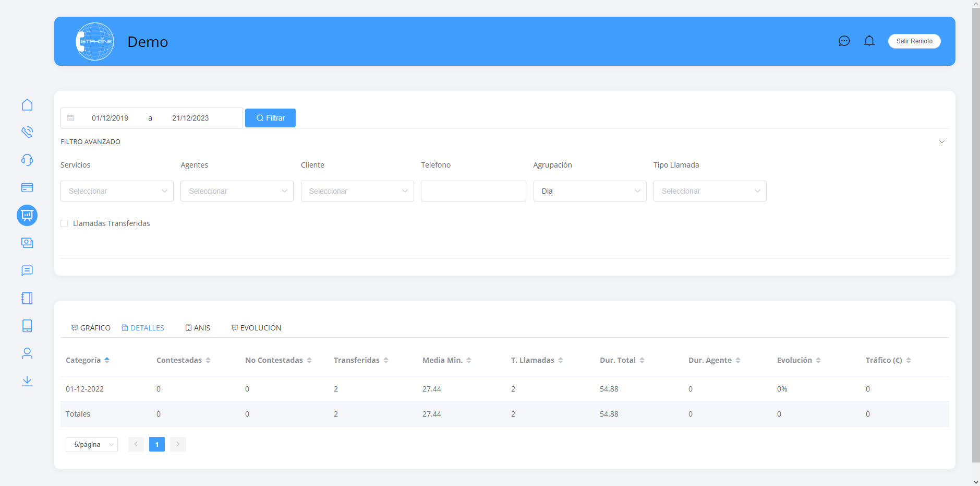980x486 pixels.
Task: Collapse the Filtro Avanzado section chevron
Action: pos(941,142)
